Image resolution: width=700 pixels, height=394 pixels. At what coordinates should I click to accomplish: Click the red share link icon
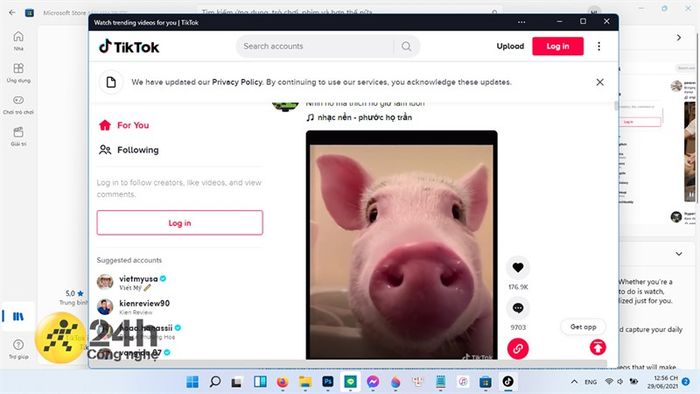click(518, 348)
